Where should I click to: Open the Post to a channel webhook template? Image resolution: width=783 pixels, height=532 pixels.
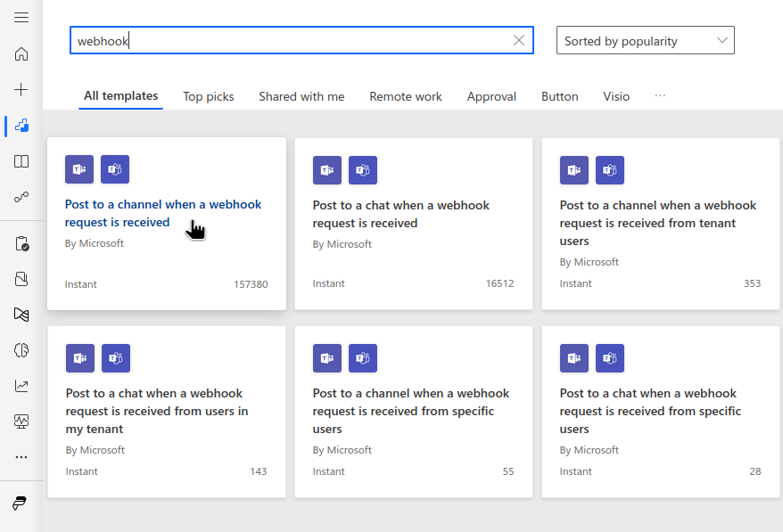click(x=163, y=213)
